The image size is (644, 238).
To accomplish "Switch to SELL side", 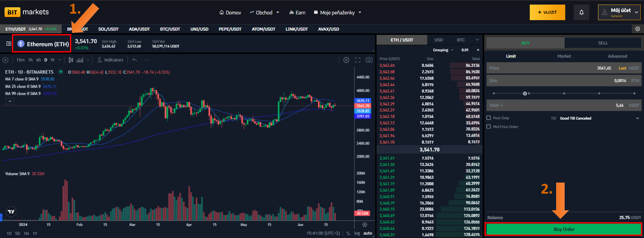I will pos(603,43).
